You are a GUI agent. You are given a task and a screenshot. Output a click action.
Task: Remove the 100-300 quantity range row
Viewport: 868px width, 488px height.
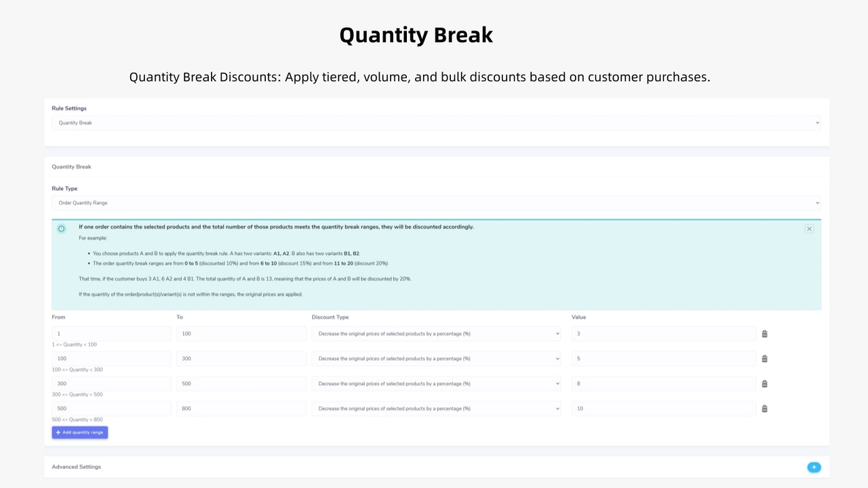(x=764, y=359)
